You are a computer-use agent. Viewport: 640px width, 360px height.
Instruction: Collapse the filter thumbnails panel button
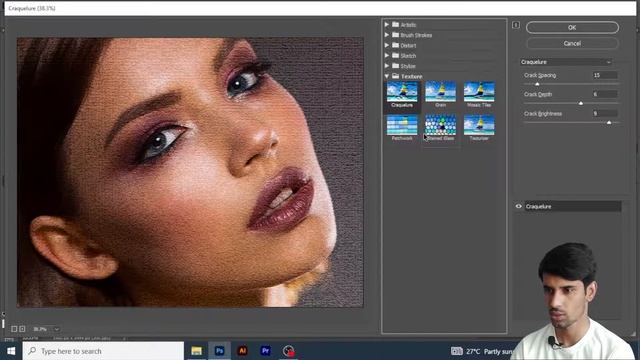click(516, 25)
